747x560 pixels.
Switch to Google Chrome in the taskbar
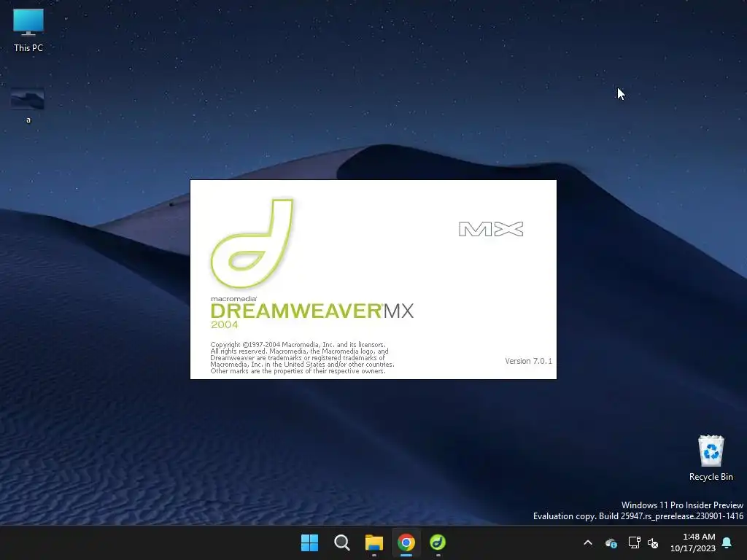[x=406, y=542]
